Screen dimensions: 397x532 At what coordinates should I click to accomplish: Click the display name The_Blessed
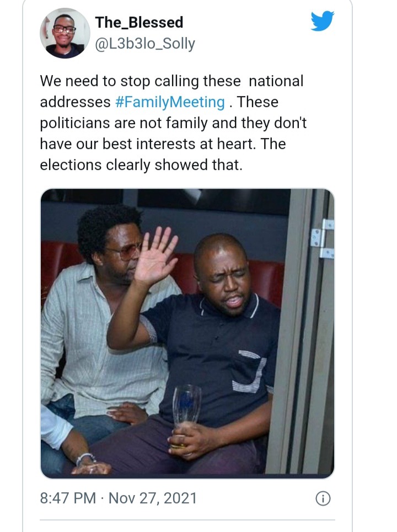coord(139,23)
